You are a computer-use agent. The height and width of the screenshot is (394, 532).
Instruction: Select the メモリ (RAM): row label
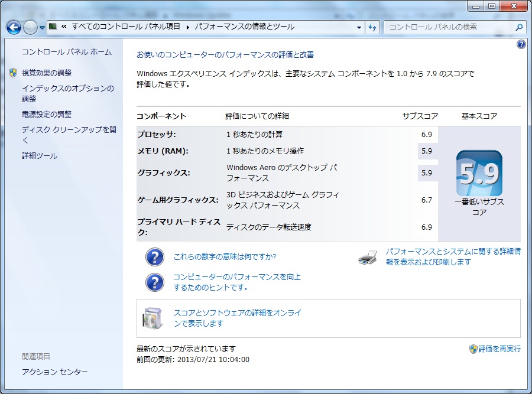pyautogui.click(x=163, y=151)
